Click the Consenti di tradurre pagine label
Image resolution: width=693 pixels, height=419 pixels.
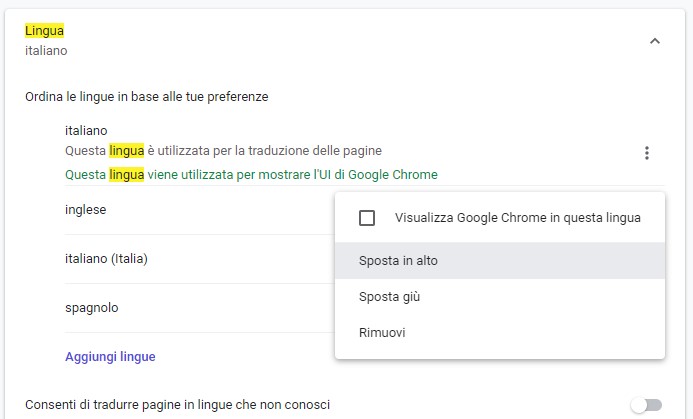(x=178, y=404)
